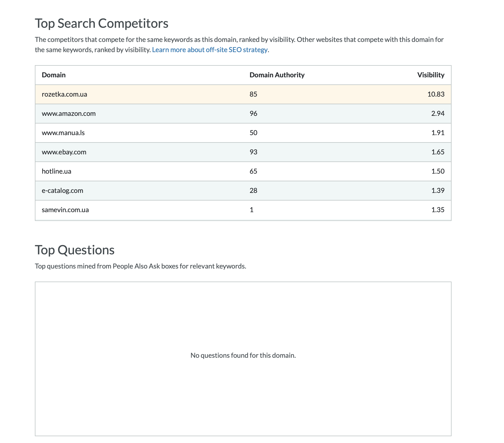
Task: Click the Domain Authority column header
Action: [277, 75]
